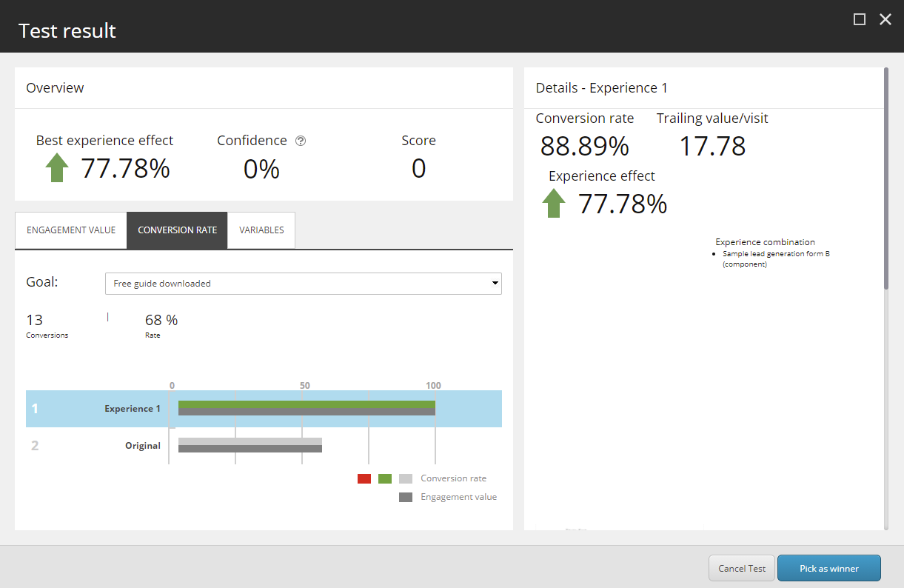Click the Confidence 0% value
The width and height of the screenshot is (904, 588).
(x=261, y=169)
